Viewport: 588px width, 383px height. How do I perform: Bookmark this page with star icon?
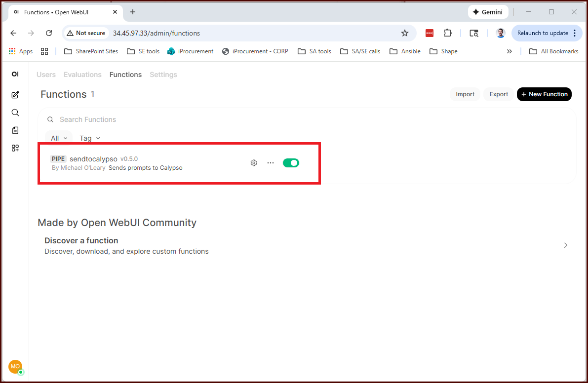point(405,33)
